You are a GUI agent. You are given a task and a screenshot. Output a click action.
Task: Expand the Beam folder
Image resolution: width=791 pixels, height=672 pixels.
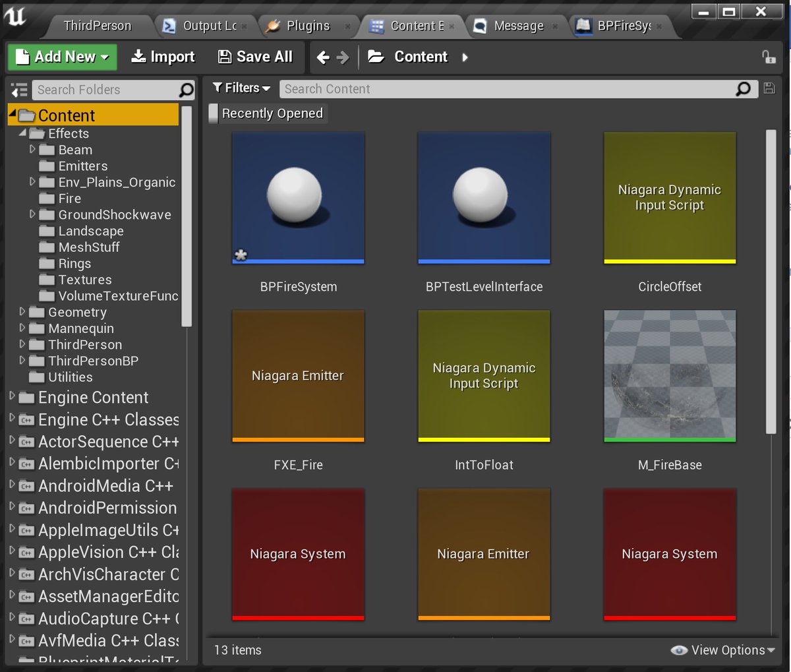tap(32, 149)
